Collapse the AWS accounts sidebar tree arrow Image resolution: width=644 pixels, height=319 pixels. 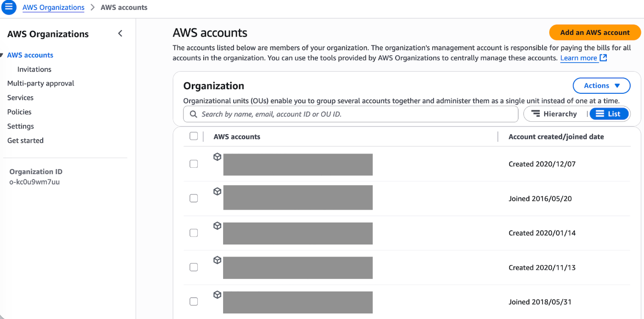(x=2, y=56)
